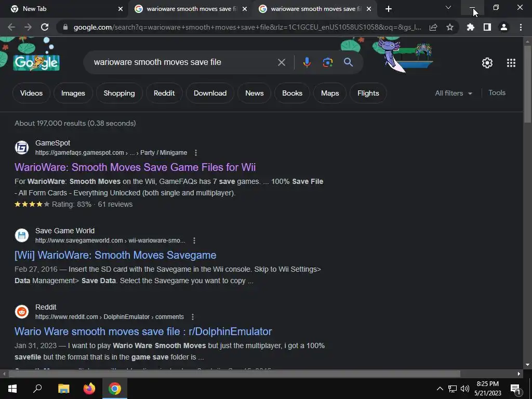Open the notifications action center
The image size is (532, 399).
[x=516, y=389]
